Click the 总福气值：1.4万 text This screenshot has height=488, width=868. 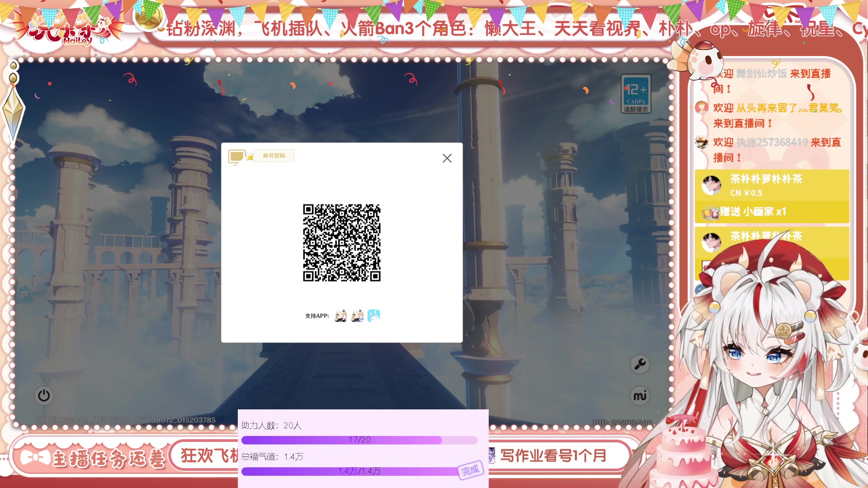[x=272, y=457]
